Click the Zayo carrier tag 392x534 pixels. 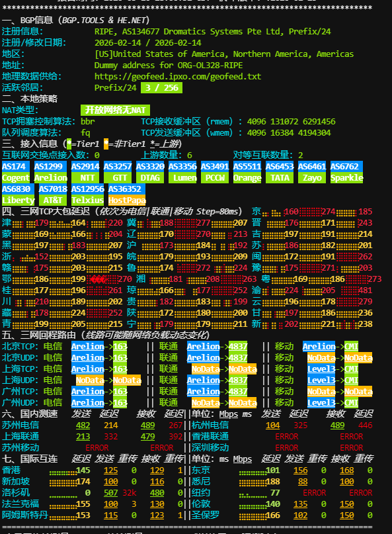(312, 178)
